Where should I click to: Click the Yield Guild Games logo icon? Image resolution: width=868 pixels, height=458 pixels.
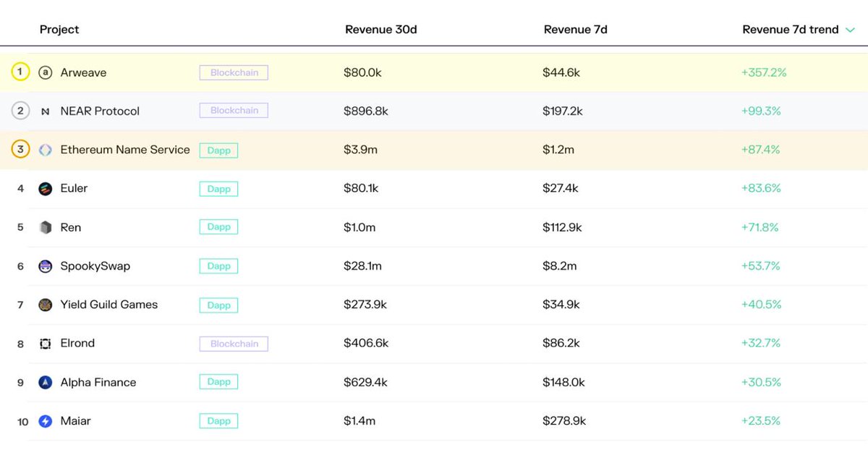pos(46,305)
